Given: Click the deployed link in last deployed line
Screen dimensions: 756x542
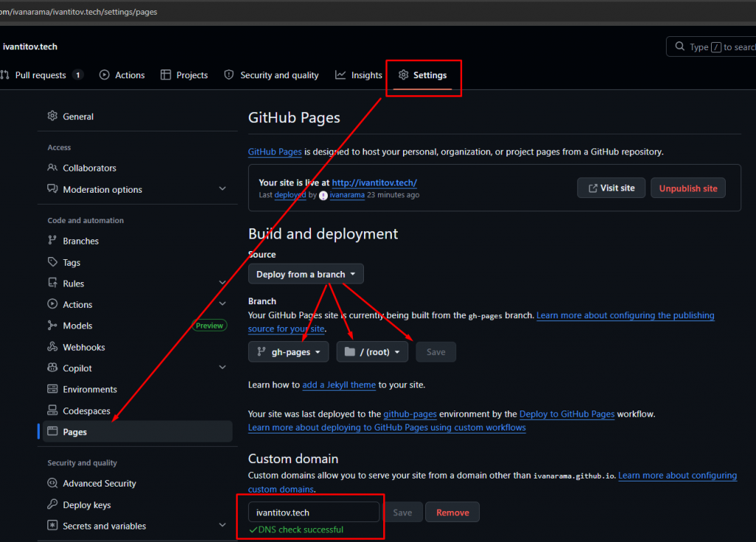Looking at the screenshot, I should pyautogui.click(x=290, y=195).
